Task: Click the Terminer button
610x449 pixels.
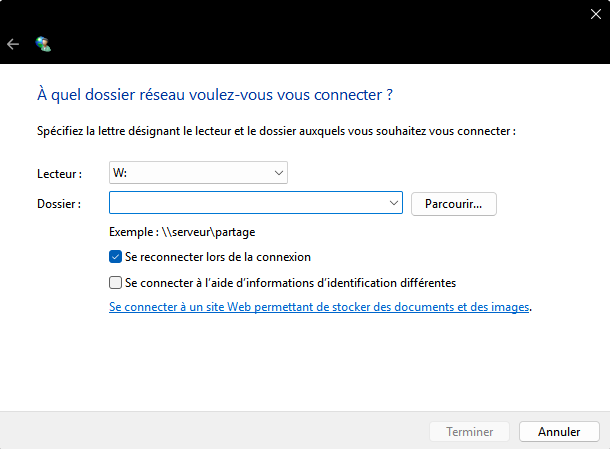Action: [x=470, y=432]
